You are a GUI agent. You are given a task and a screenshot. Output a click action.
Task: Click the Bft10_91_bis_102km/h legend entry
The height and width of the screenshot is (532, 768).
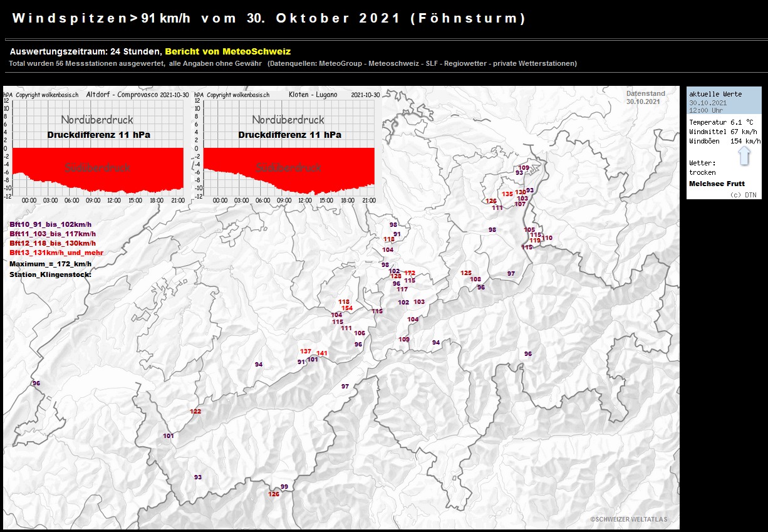(x=50, y=224)
